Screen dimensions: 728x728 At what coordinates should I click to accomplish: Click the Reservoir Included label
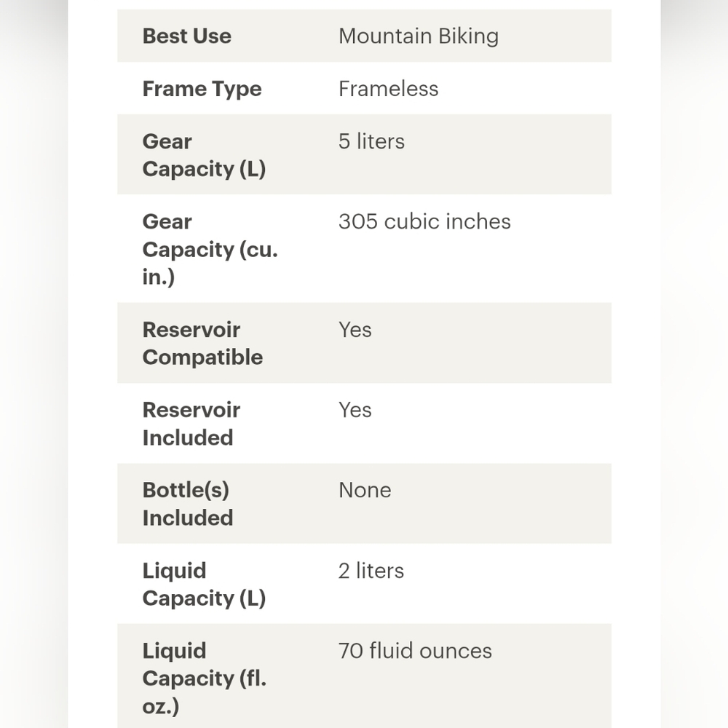point(191,423)
